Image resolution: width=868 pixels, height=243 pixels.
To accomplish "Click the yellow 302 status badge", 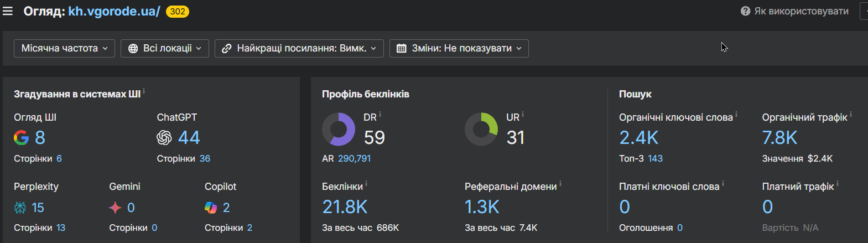I will tap(178, 11).
